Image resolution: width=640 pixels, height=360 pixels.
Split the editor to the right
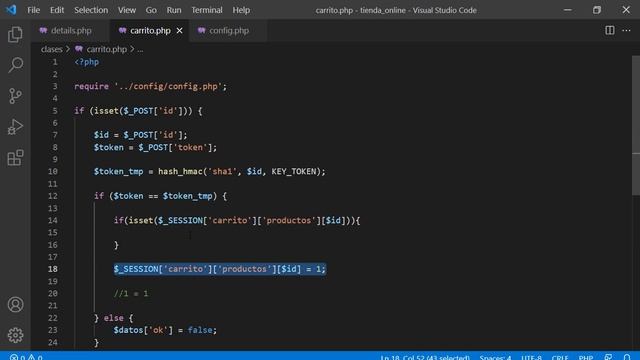click(609, 30)
